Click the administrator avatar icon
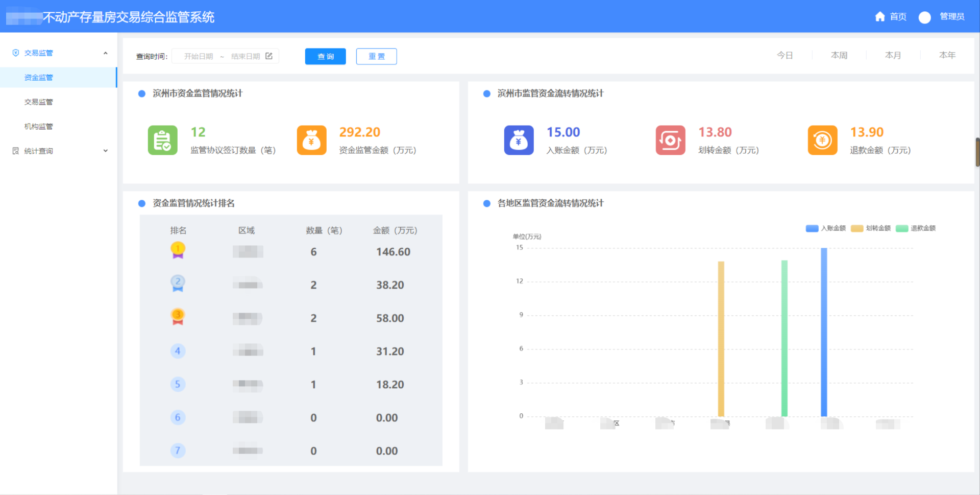 pos(924,17)
